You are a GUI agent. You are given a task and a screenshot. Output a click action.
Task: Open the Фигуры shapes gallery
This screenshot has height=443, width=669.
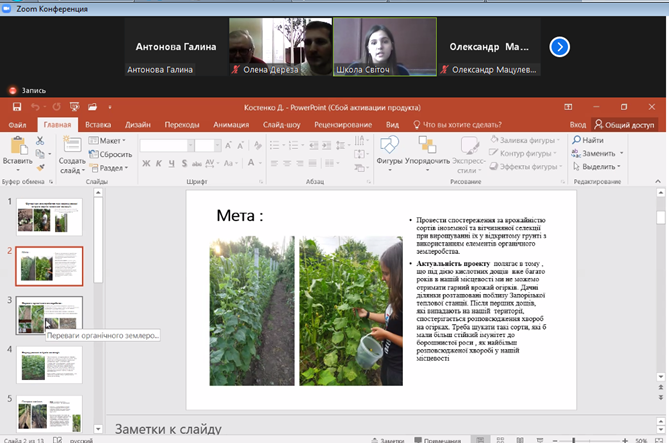(x=389, y=146)
